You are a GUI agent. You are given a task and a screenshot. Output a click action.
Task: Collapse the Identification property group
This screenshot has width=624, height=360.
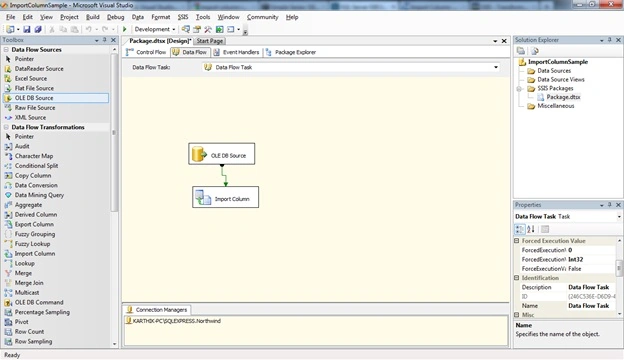coord(517,278)
